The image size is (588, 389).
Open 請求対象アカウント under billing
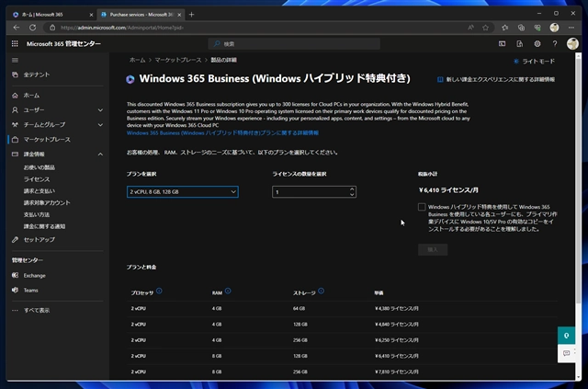47,202
